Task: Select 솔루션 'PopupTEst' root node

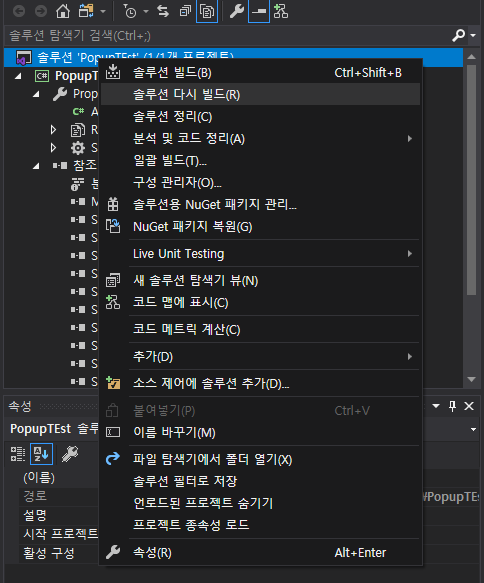Action: (233, 57)
